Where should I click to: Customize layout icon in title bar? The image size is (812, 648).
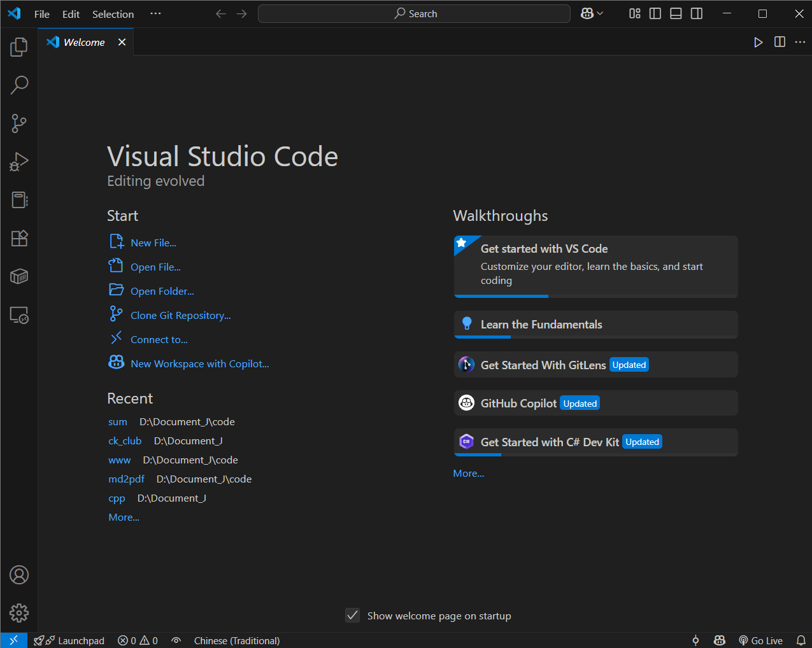635,14
